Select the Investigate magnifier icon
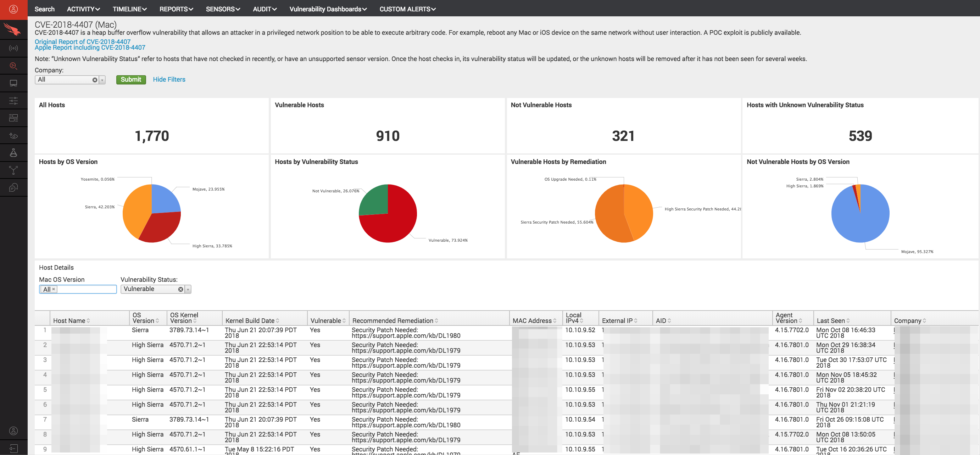The height and width of the screenshot is (455, 980). coord(14,66)
